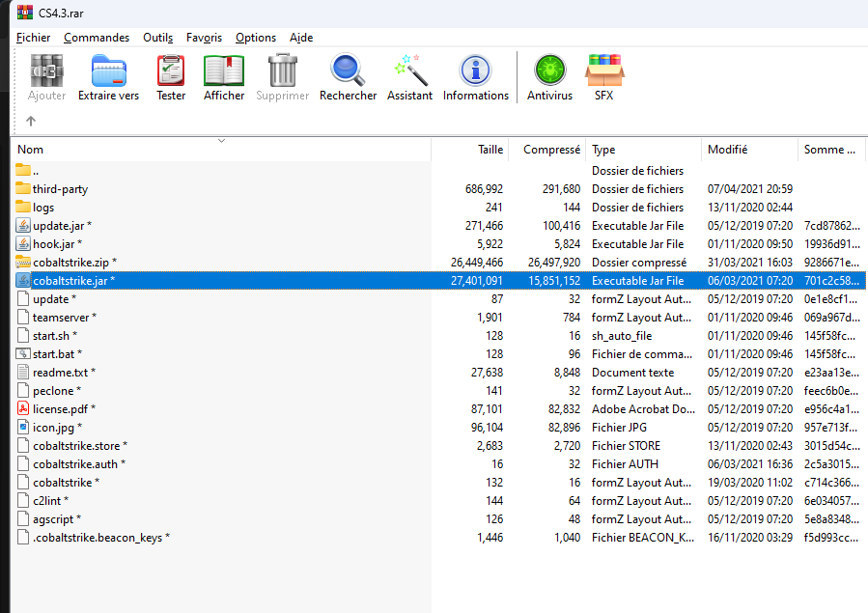This screenshot has width=868, height=613.
Task: Select the 'peclone *' file name
Action: coord(56,391)
